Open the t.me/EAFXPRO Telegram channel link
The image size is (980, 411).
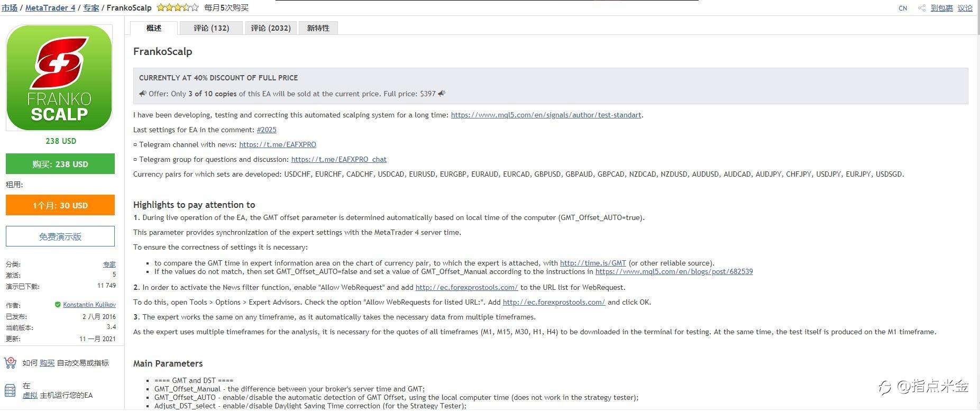(x=278, y=144)
